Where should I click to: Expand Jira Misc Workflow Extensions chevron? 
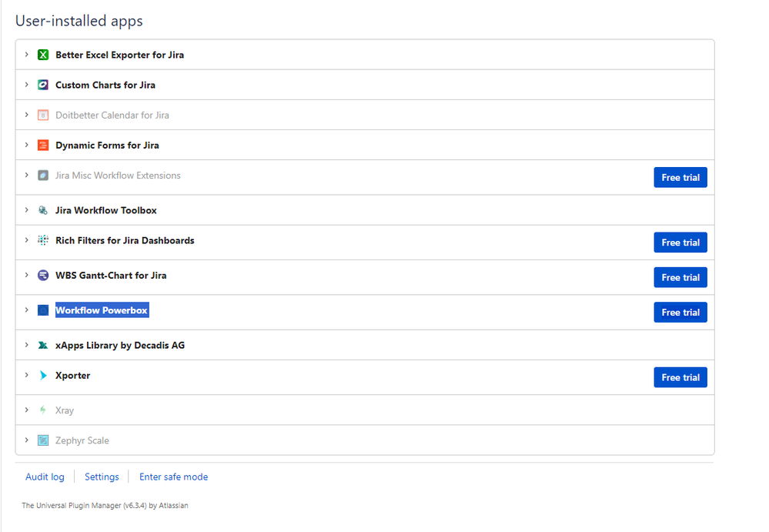tap(26, 175)
